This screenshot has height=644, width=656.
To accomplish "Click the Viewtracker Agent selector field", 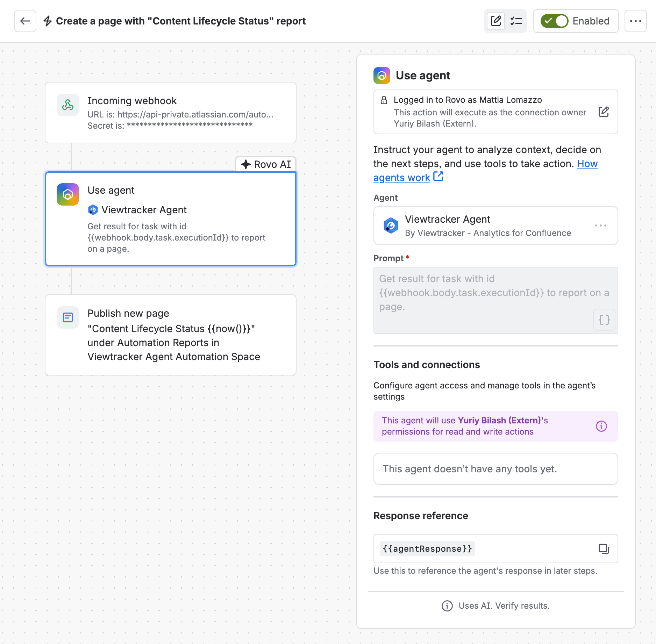I will (496, 226).
